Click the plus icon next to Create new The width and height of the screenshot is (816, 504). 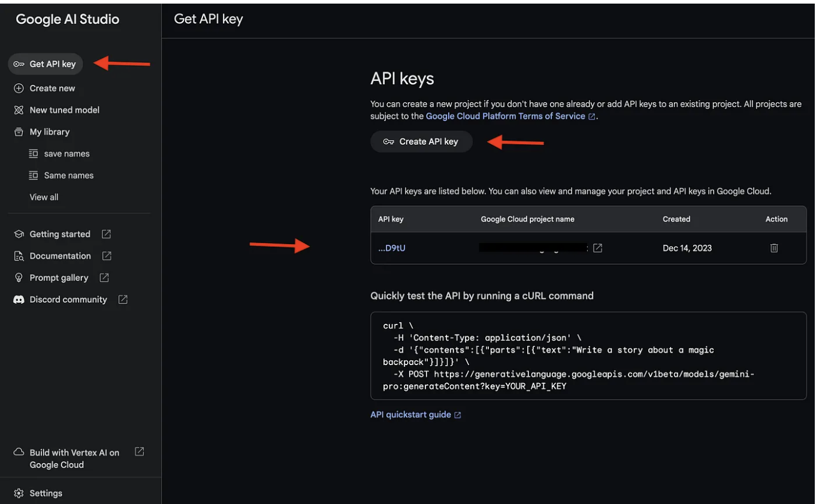(19, 88)
